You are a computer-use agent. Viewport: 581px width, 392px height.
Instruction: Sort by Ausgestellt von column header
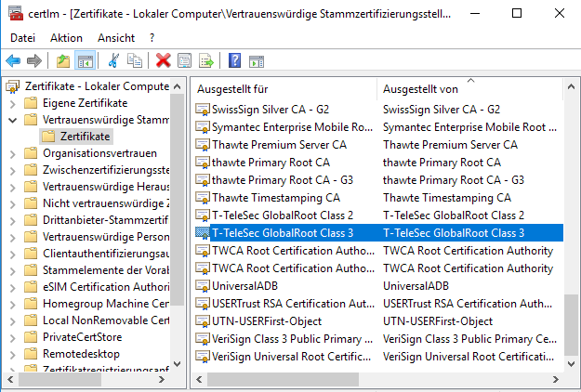coord(469,89)
